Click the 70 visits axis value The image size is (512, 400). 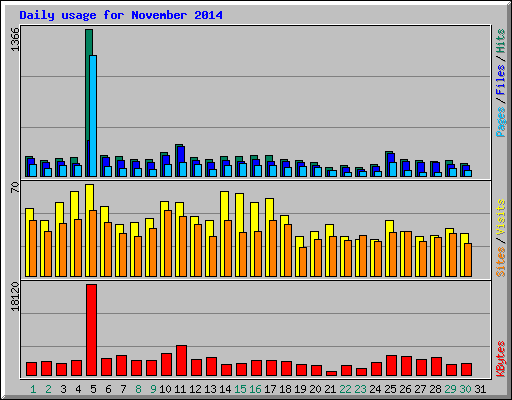15,187
